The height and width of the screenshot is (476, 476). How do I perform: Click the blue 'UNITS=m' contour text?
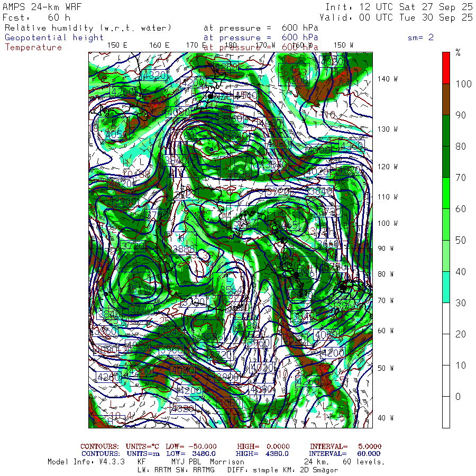[143, 454]
